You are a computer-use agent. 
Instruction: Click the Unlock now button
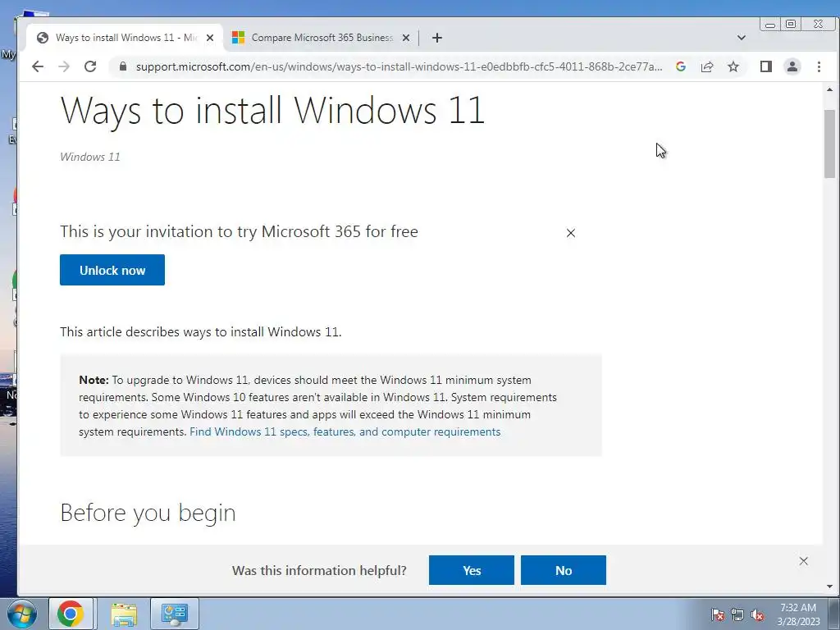[x=112, y=270]
